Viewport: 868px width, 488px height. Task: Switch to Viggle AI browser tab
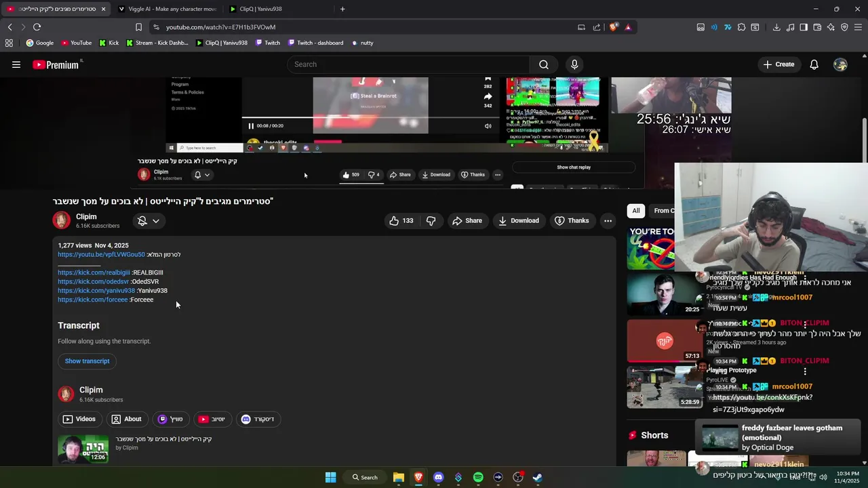167,9
